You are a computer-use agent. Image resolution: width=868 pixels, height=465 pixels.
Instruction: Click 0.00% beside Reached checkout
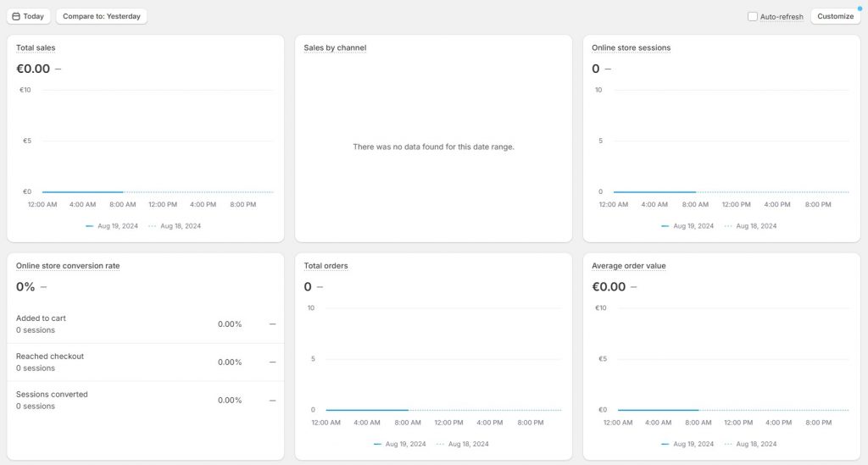(230, 363)
